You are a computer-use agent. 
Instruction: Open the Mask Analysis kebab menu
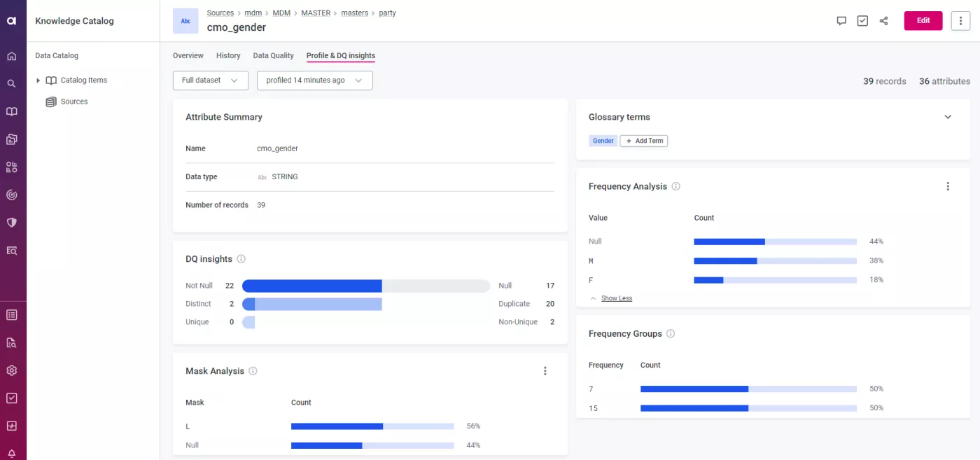click(x=545, y=370)
